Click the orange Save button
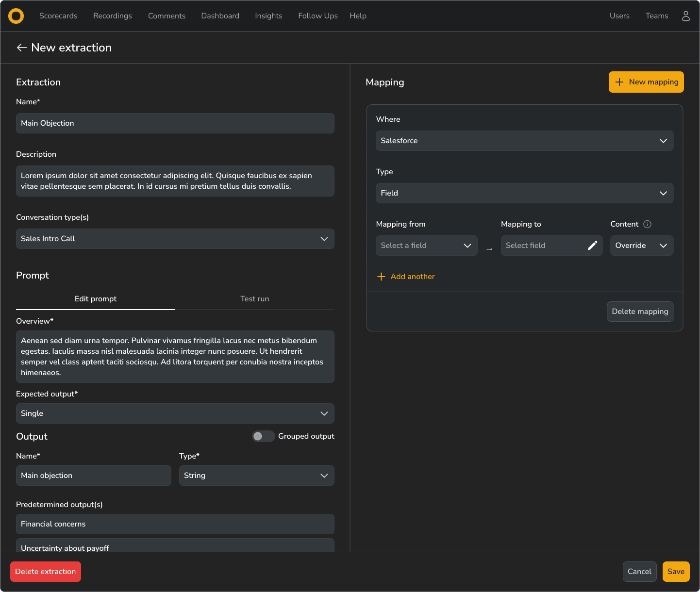Image resolution: width=700 pixels, height=592 pixels. click(676, 572)
